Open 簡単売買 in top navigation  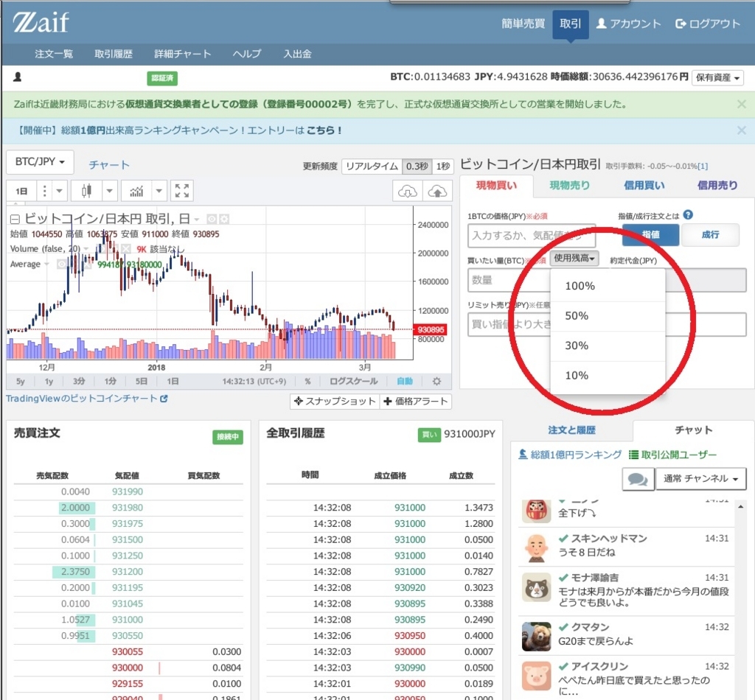click(523, 24)
